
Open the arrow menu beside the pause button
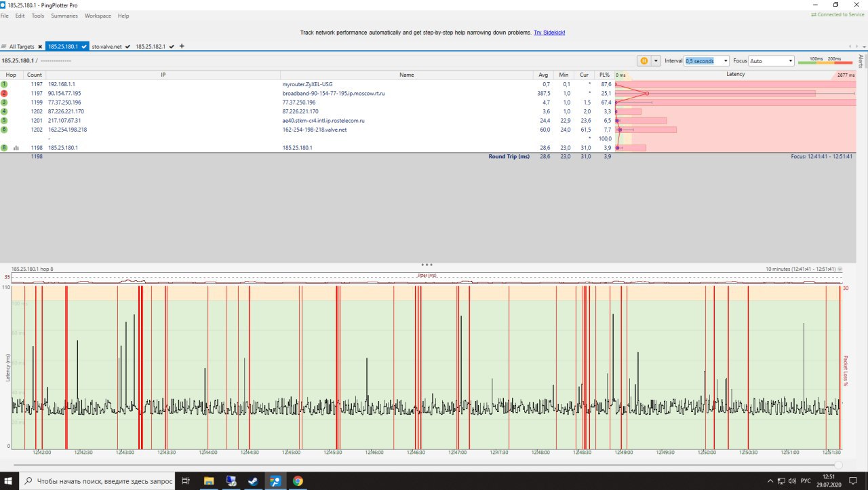654,60
